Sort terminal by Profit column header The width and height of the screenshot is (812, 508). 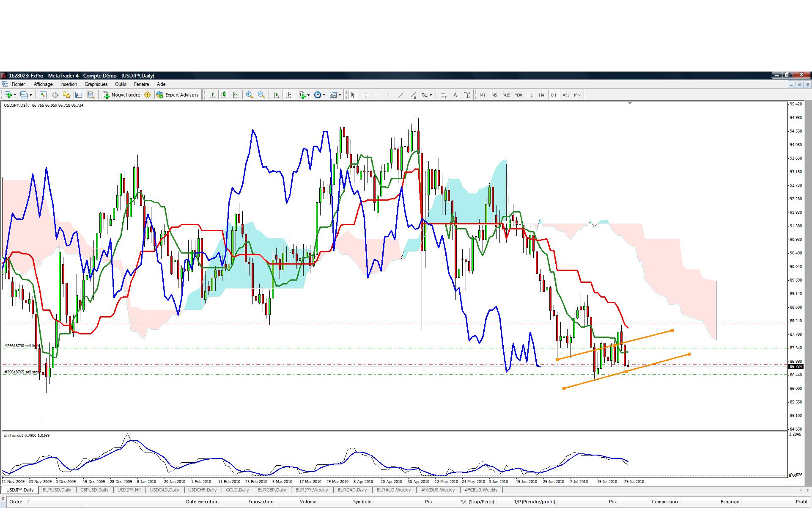pos(801,502)
